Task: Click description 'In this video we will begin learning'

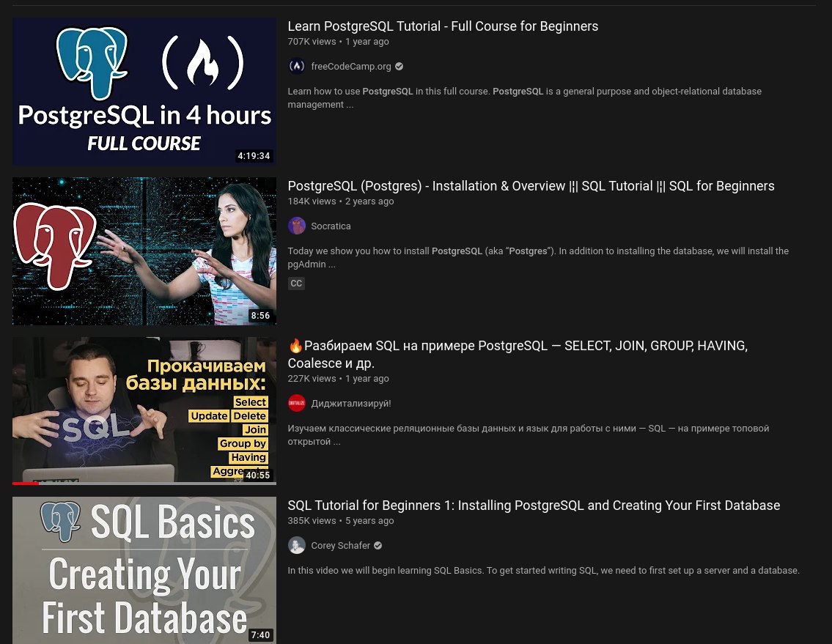Action: [543, 570]
